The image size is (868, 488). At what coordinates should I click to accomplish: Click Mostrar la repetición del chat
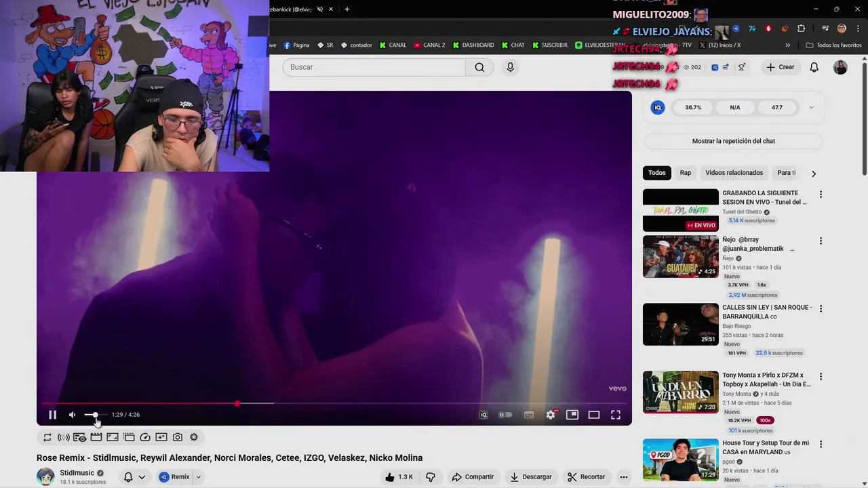[734, 141]
